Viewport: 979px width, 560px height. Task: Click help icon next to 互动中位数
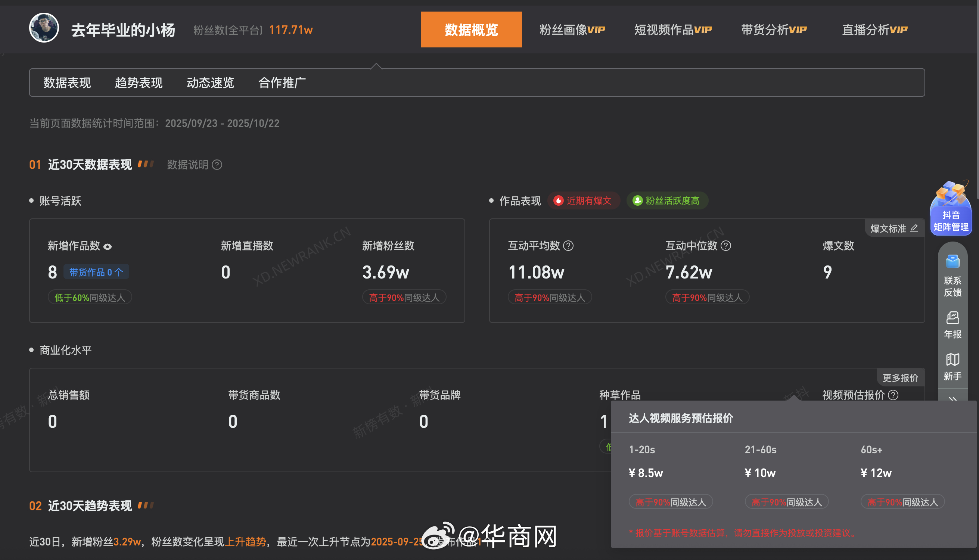pyautogui.click(x=725, y=246)
